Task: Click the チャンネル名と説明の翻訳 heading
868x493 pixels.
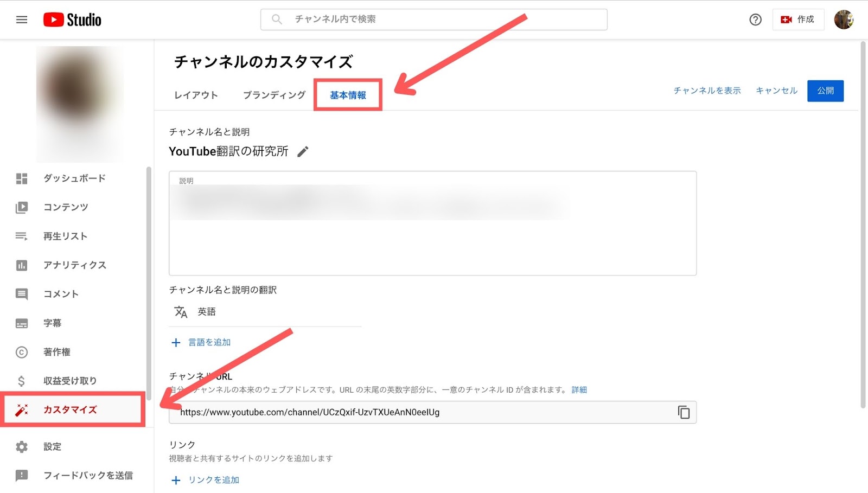Action: pos(223,290)
